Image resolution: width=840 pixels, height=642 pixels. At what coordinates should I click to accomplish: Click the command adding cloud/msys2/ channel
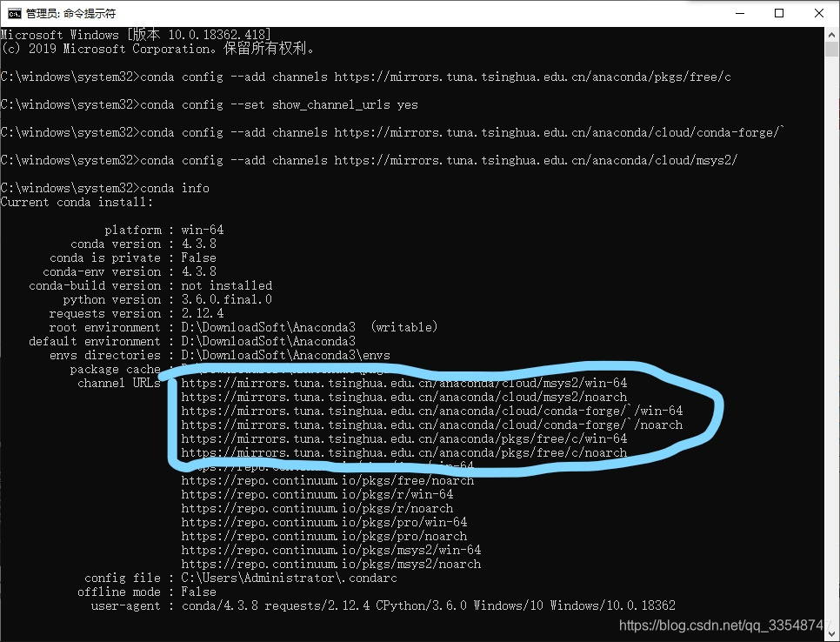(x=369, y=160)
